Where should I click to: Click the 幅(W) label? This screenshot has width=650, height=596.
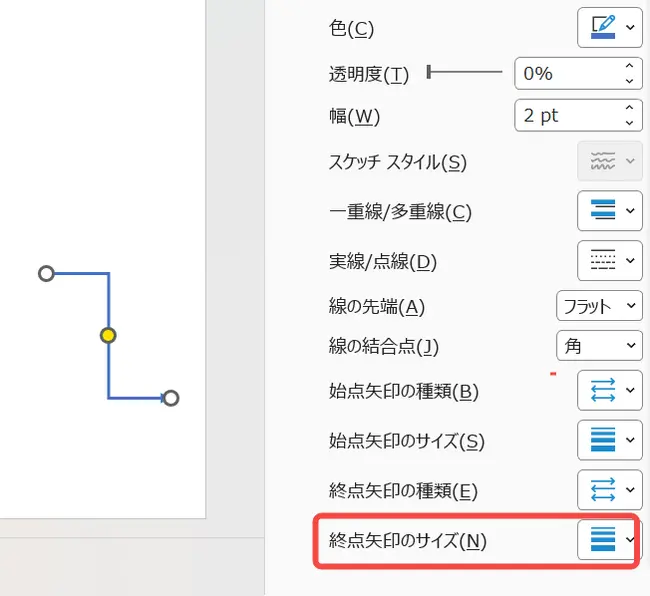tap(354, 116)
